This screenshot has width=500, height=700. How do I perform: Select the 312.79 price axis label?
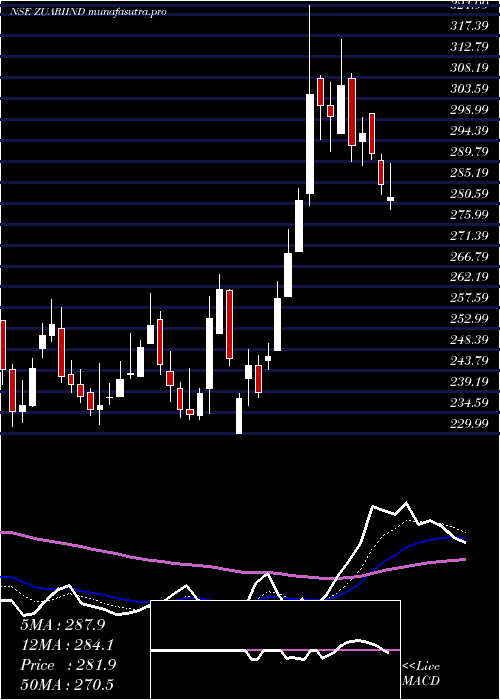(469, 47)
